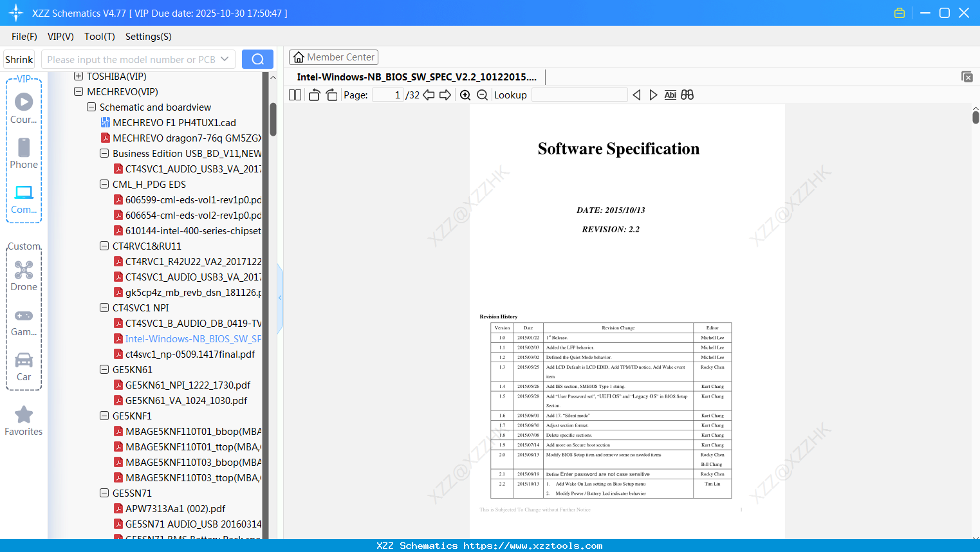
Task: Zoom out of the document
Action: point(482,95)
